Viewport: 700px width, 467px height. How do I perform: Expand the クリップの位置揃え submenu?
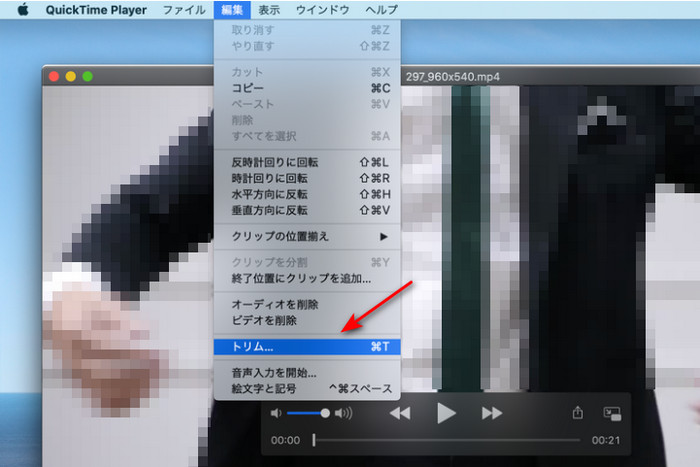307,236
